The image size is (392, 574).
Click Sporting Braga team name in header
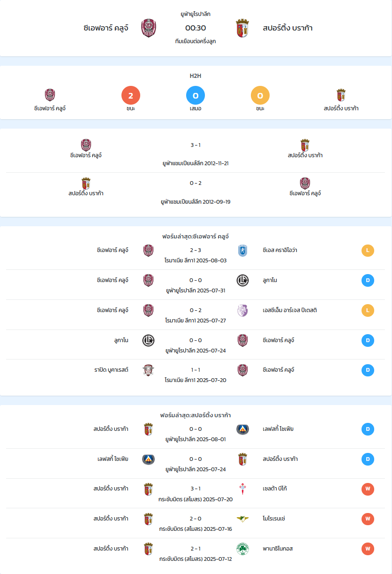[288, 28]
